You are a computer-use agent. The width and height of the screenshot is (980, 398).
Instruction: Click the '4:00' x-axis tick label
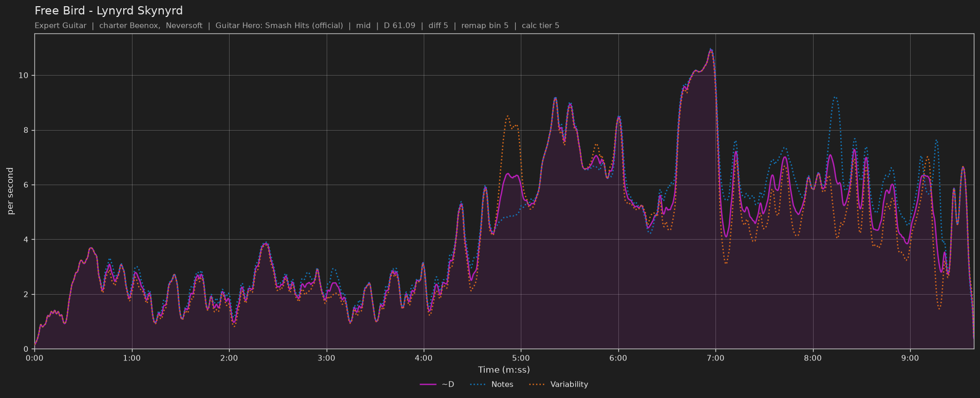[x=424, y=358]
